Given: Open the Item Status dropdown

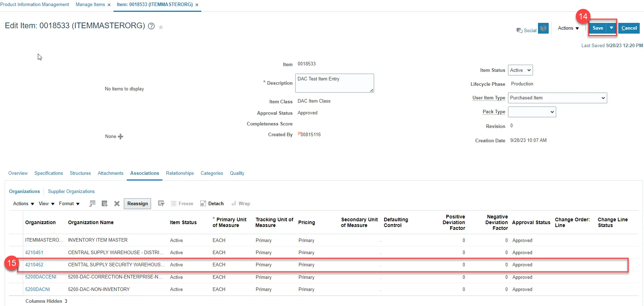Looking at the screenshot, I should 520,70.
